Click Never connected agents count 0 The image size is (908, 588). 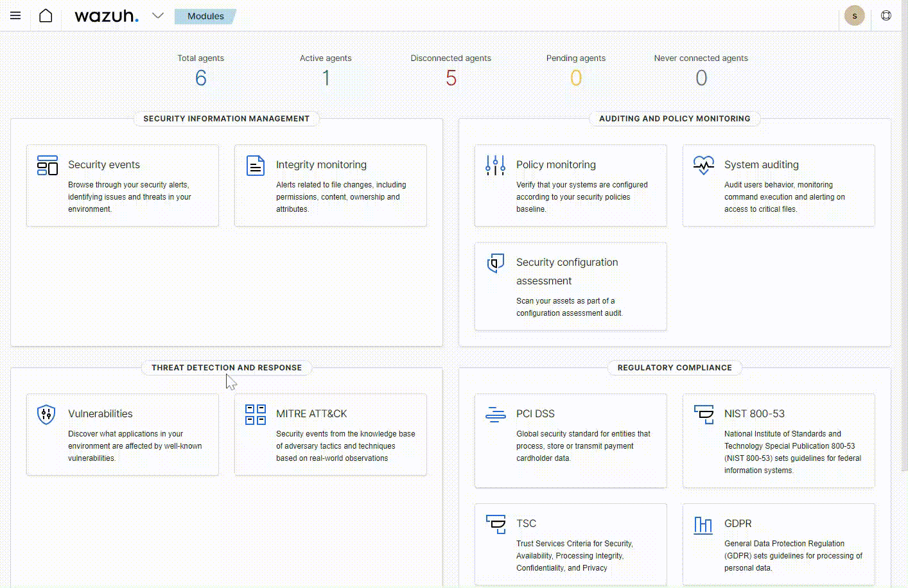(701, 78)
